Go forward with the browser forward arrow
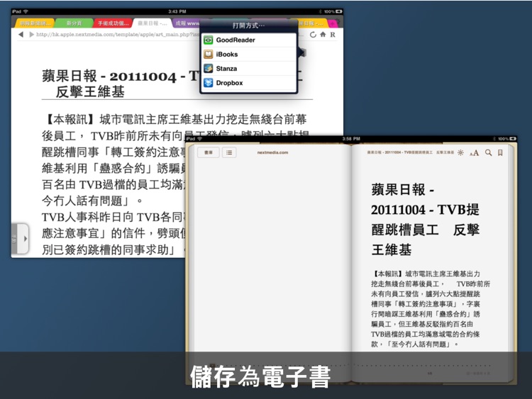The image size is (532, 399). point(31,35)
